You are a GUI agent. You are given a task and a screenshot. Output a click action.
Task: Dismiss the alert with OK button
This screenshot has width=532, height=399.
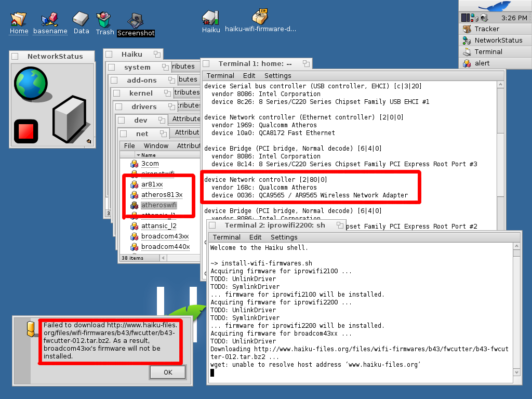(168, 372)
